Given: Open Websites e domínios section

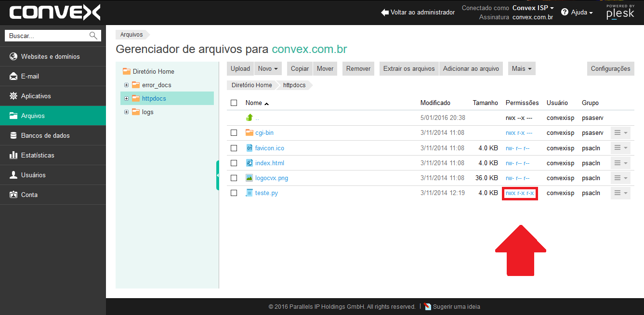Looking at the screenshot, I should [53, 56].
